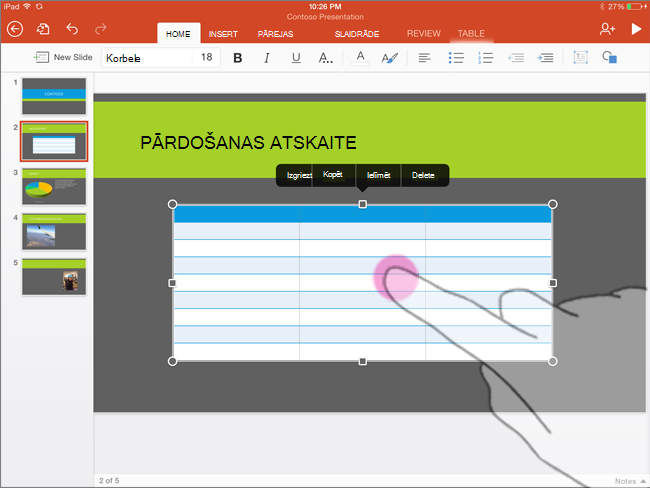Toggle Underline formatting
Image resolution: width=650 pixels, height=488 pixels.
[296, 58]
